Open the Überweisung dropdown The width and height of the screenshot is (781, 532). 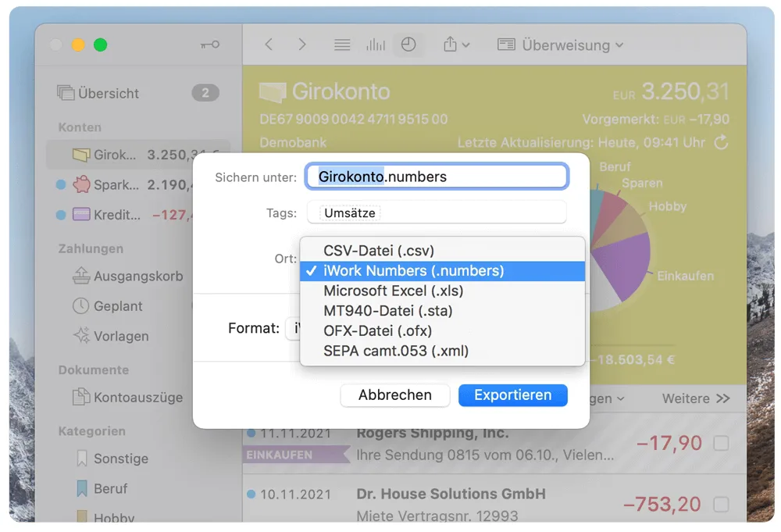coord(561,45)
